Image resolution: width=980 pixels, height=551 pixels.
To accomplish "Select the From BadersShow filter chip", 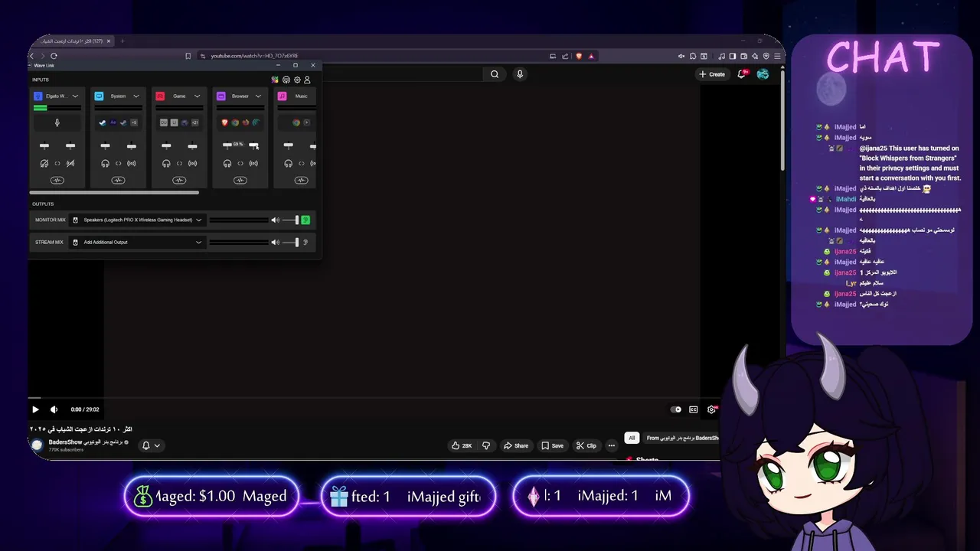I will coord(683,438).
